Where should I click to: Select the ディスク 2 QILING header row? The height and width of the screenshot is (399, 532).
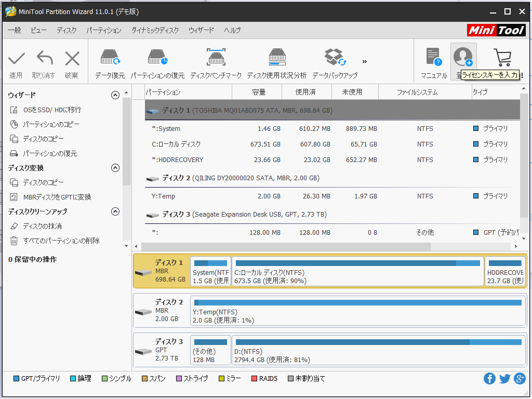(332, 178)
